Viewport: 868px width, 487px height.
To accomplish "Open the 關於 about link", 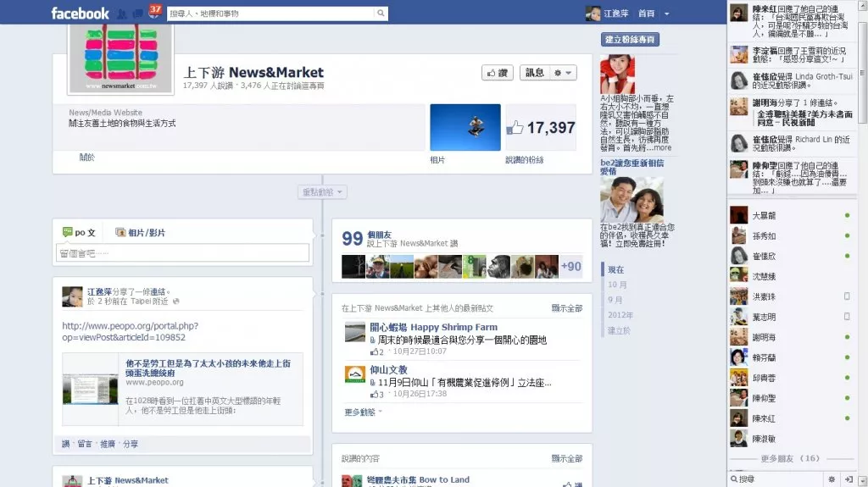I will 87,158.
